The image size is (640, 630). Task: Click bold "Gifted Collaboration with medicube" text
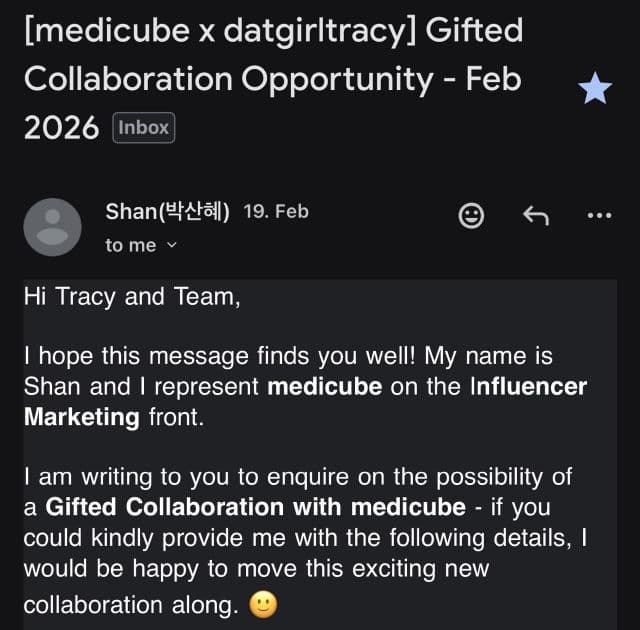pos(255,506)
